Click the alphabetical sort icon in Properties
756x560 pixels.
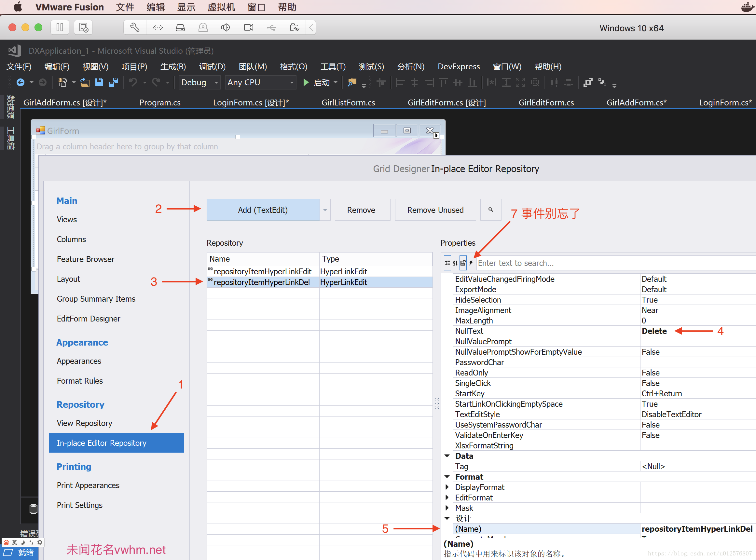tap(456, 263)
